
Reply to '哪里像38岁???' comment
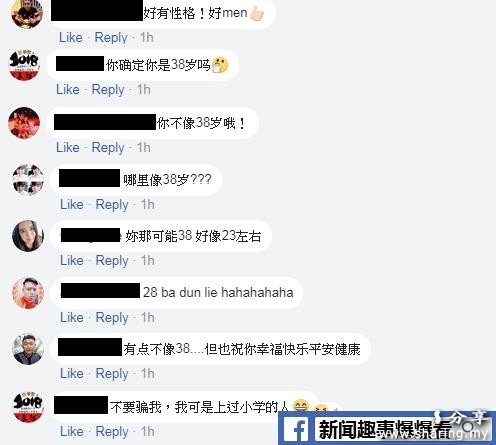112,205
